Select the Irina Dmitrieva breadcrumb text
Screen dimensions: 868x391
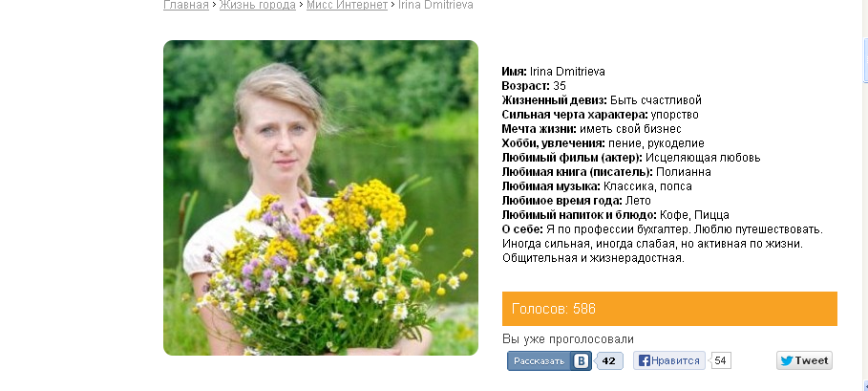click(435, 5)
